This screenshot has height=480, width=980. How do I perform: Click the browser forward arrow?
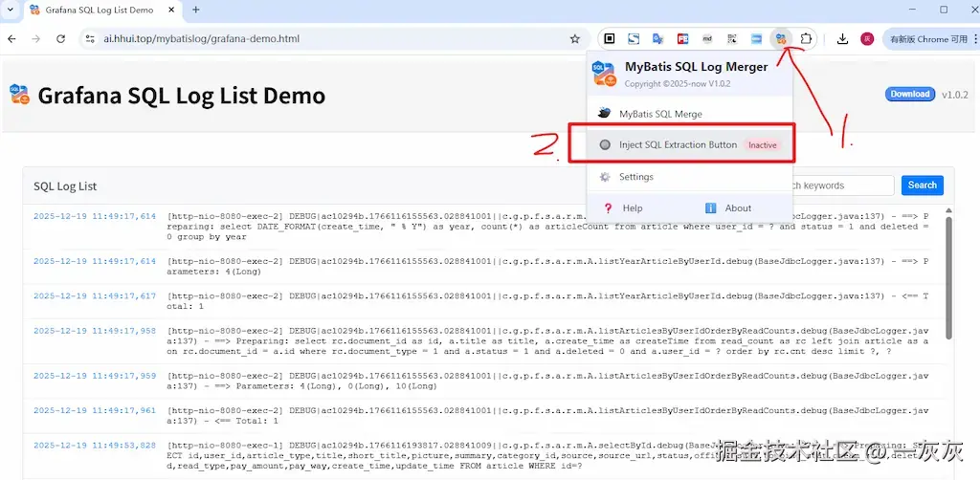click(36, 38)
